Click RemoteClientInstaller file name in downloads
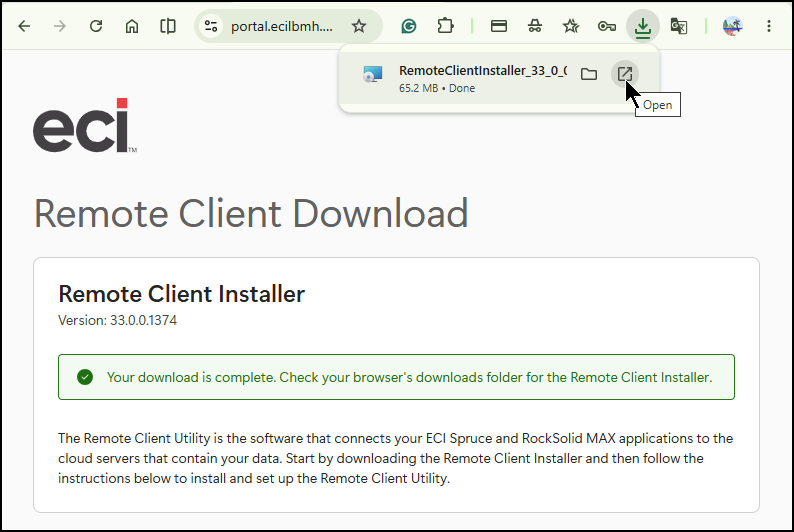 click(x=483, y=71)
